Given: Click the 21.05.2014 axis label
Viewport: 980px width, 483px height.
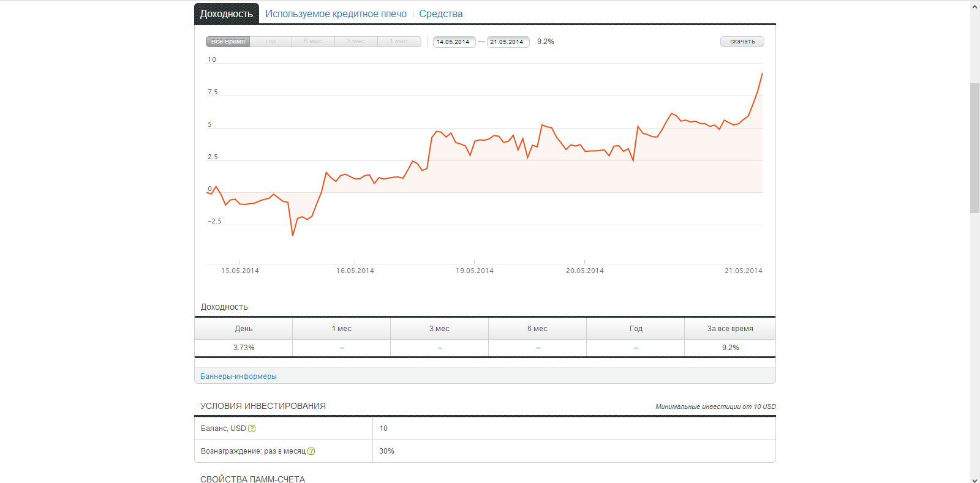Looking at the screenshot, I should pos(744,271).
